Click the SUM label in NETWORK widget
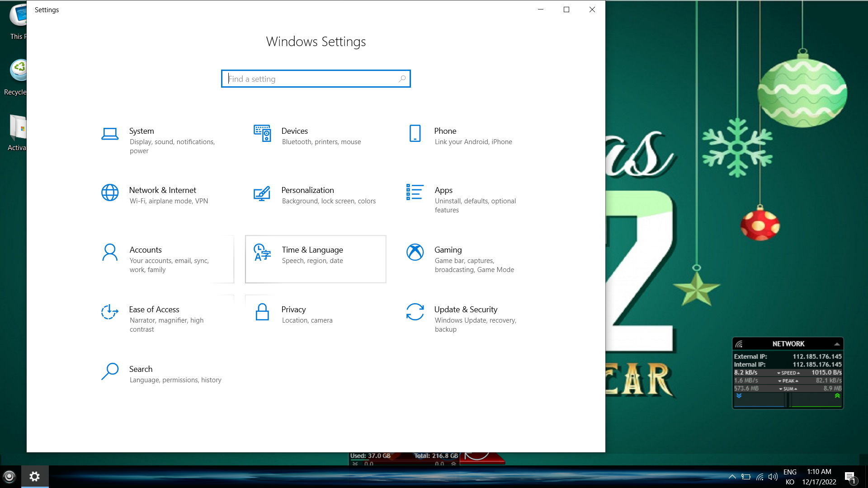The width and height of the screenshot is (868, 488). point(788,389)
